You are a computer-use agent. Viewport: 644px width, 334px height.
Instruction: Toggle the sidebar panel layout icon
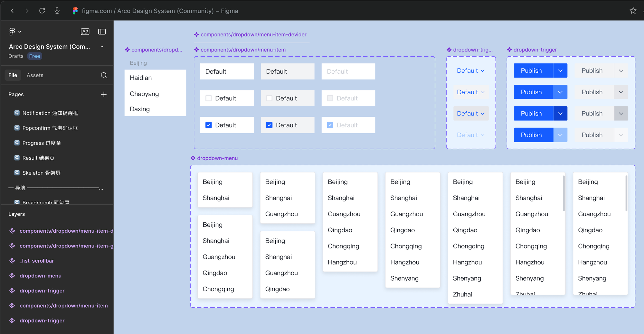click(102, 32)
